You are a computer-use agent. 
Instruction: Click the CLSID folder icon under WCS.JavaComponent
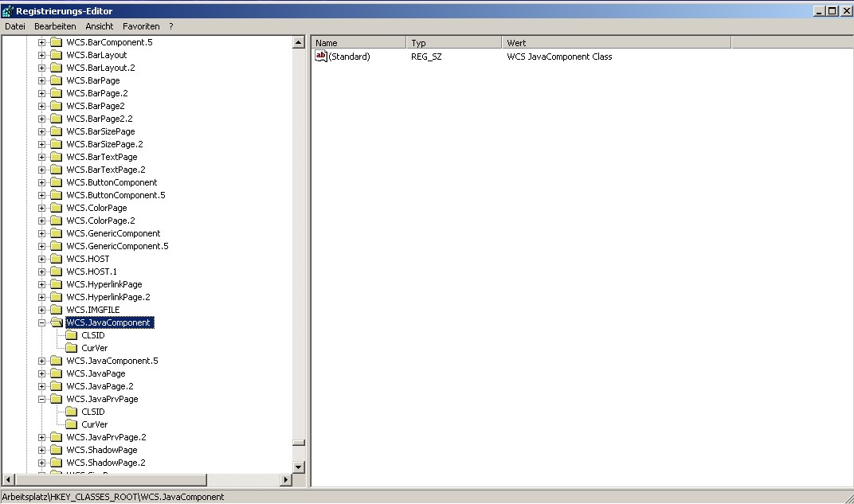[x=71, y=335]
